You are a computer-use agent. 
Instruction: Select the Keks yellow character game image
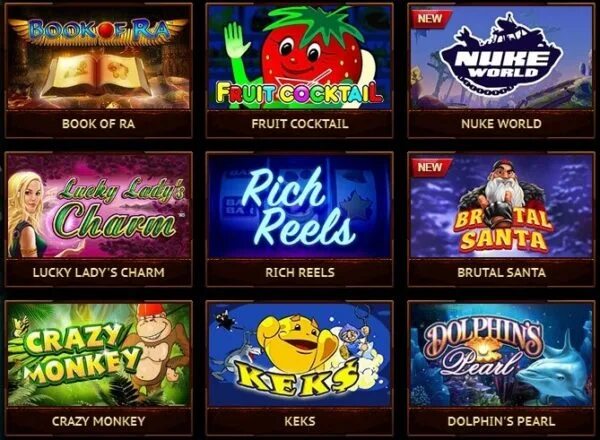pyautogui.click(x=300, y=355)
